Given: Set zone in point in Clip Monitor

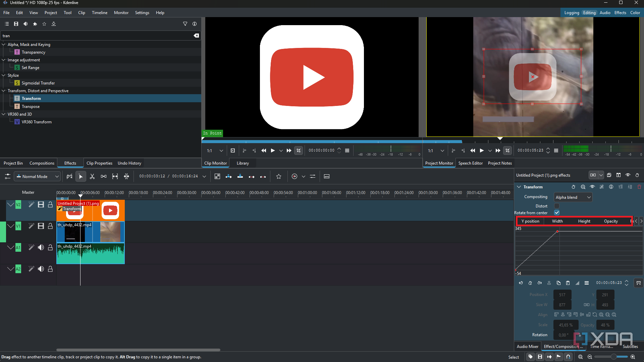Looking at the screenshot, I should (245, 151).
